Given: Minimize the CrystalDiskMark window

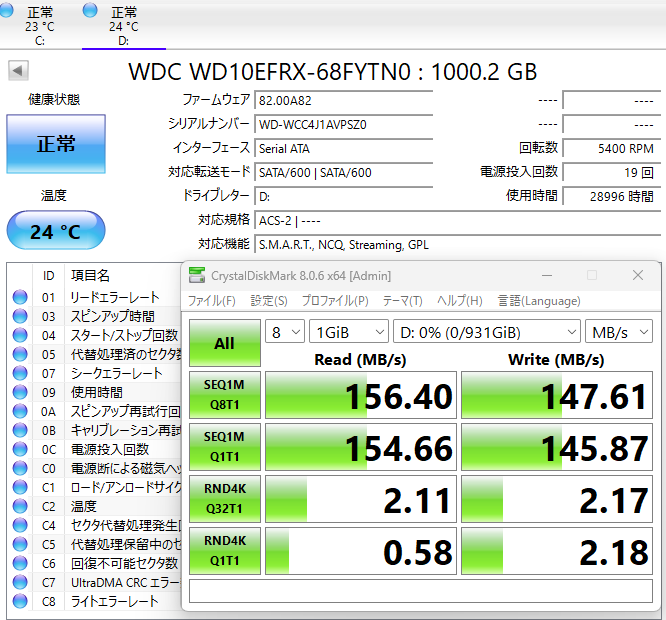Looking at the screenshot, I should [x=547, y=276].
